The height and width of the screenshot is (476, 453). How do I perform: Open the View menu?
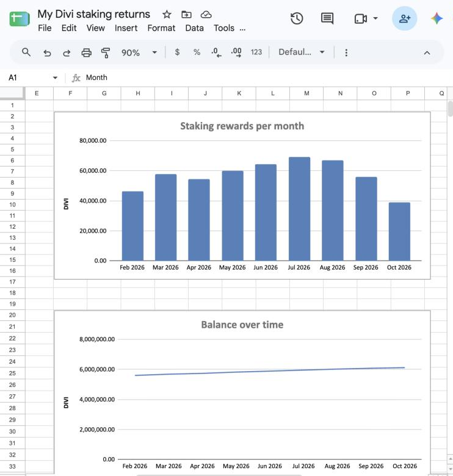point(96,28)
